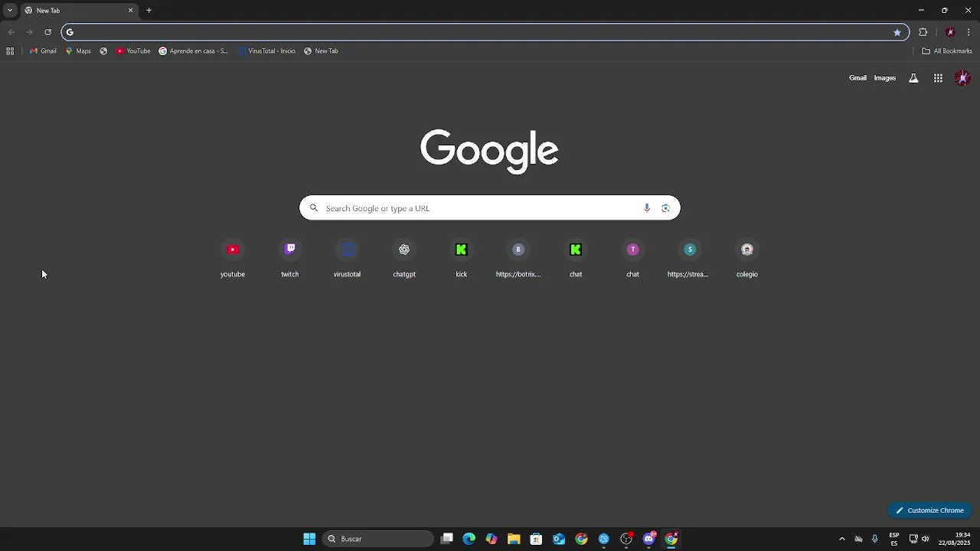Viewport: 980px width, 551px height.
Task: Start voice search with microphone icon
Action: [647, 208]
